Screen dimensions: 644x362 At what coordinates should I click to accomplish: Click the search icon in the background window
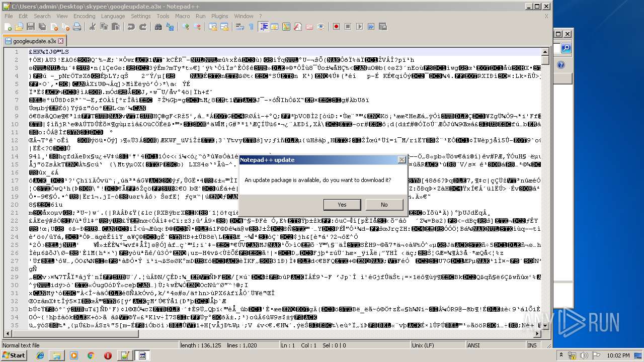(x=566, y=48)
